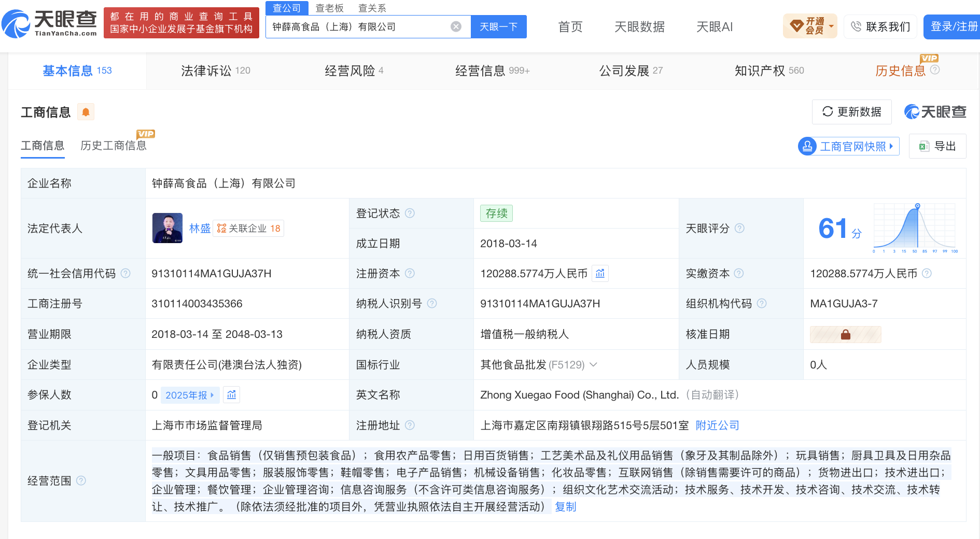This screenshot has height=539, width=980.
Task: Open 天眼AI in top navigation
Action: (x=715, y=26)
